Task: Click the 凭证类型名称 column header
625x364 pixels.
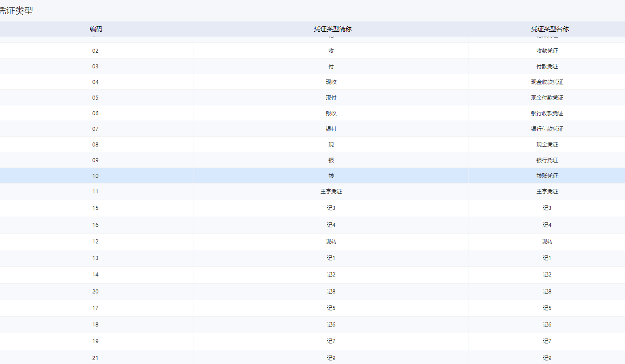Action: [549, 29]
